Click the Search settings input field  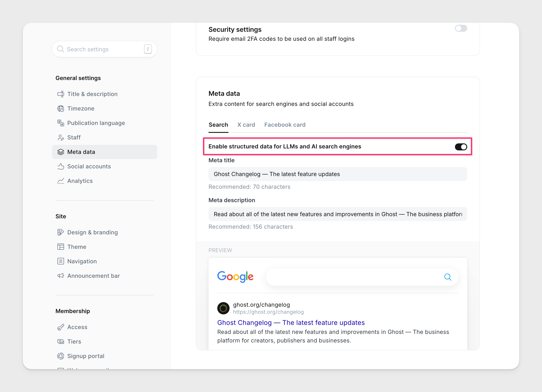[x=104, y=49]
